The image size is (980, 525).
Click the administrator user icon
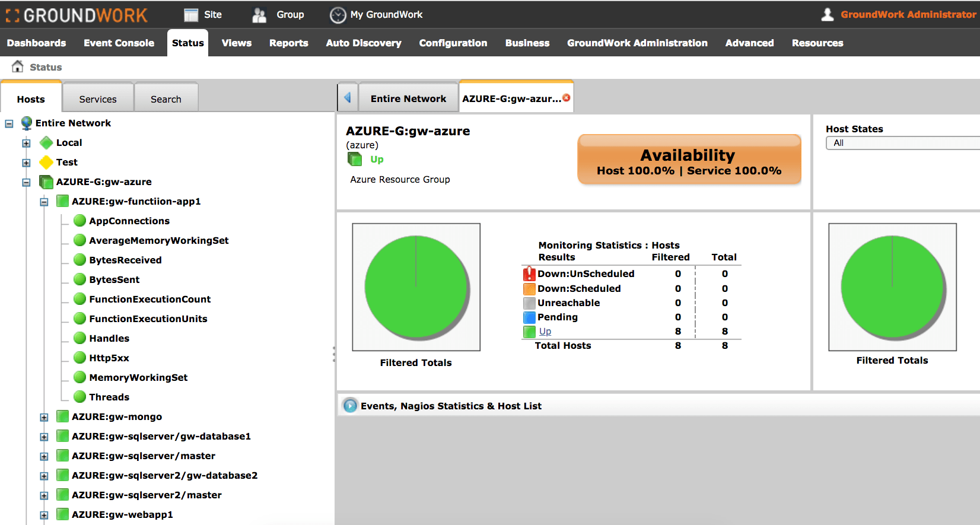click(x=828, y=14)
